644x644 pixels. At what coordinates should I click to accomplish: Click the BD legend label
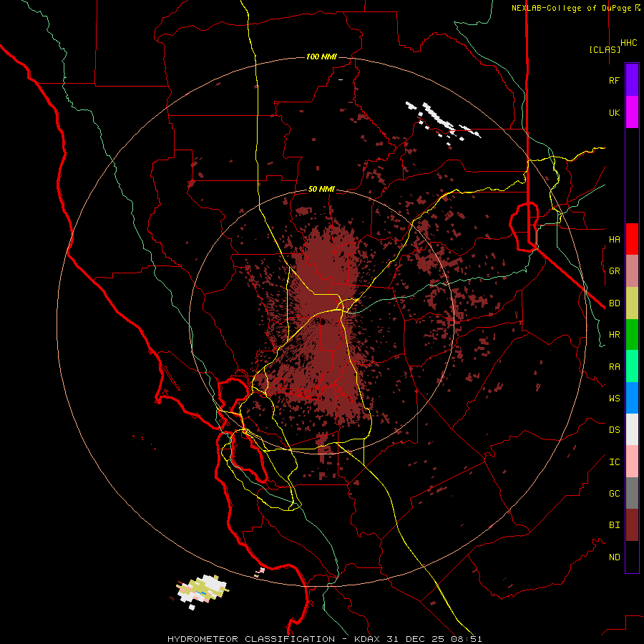(614, 303)
